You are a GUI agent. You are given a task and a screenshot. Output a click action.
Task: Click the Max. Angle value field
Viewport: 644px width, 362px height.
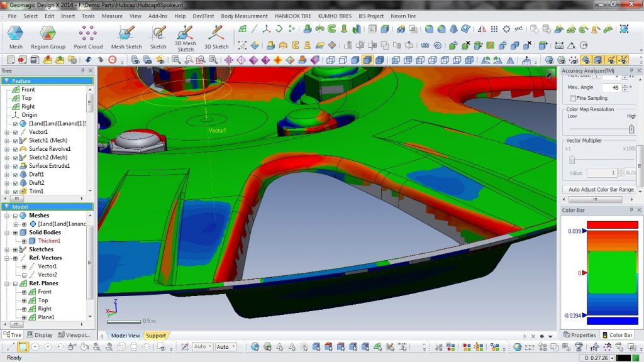coord(612,87)
